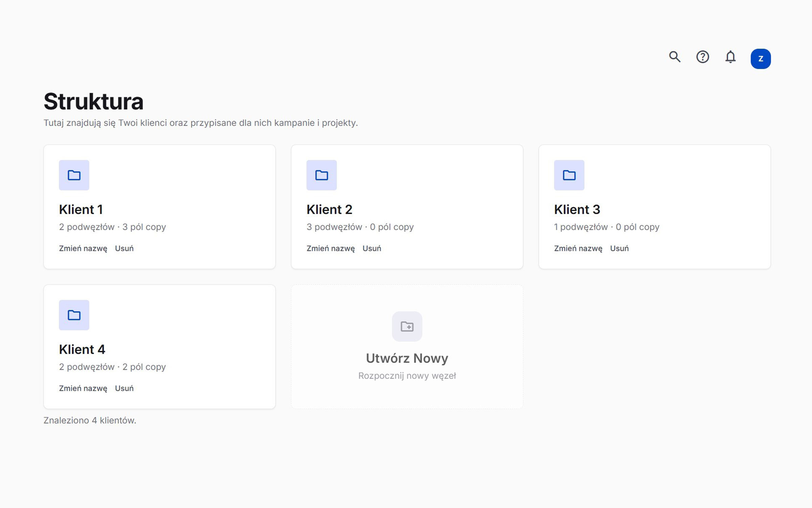This screenshot has height=508, width=812.
Task: Click '2 podwęzłów · 2 pól copy' text
Action: [112, 367]
